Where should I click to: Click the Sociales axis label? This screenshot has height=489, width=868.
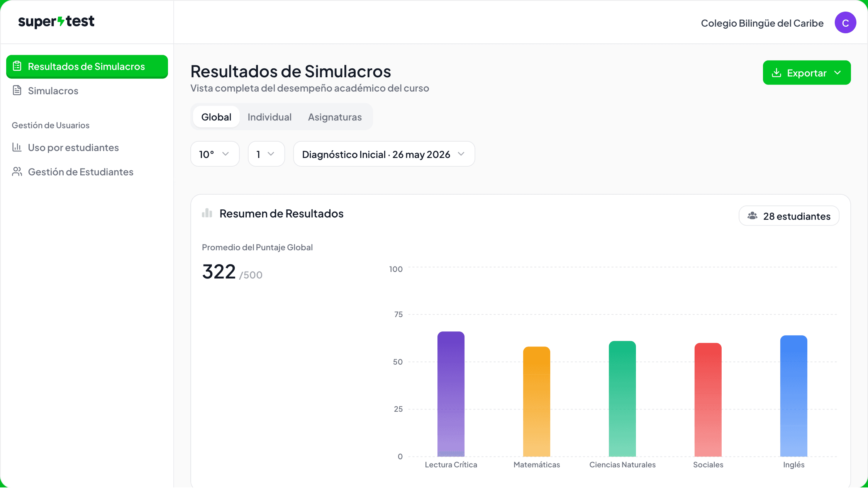pos(708,465)
